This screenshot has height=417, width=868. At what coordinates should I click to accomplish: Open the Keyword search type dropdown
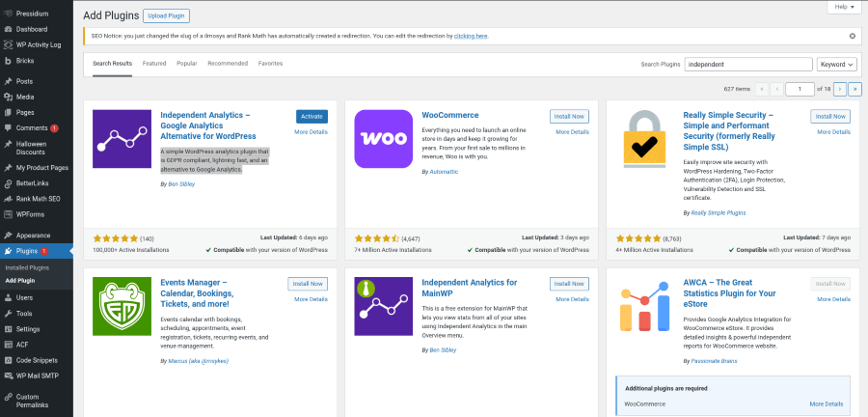[x=836, y=64]
